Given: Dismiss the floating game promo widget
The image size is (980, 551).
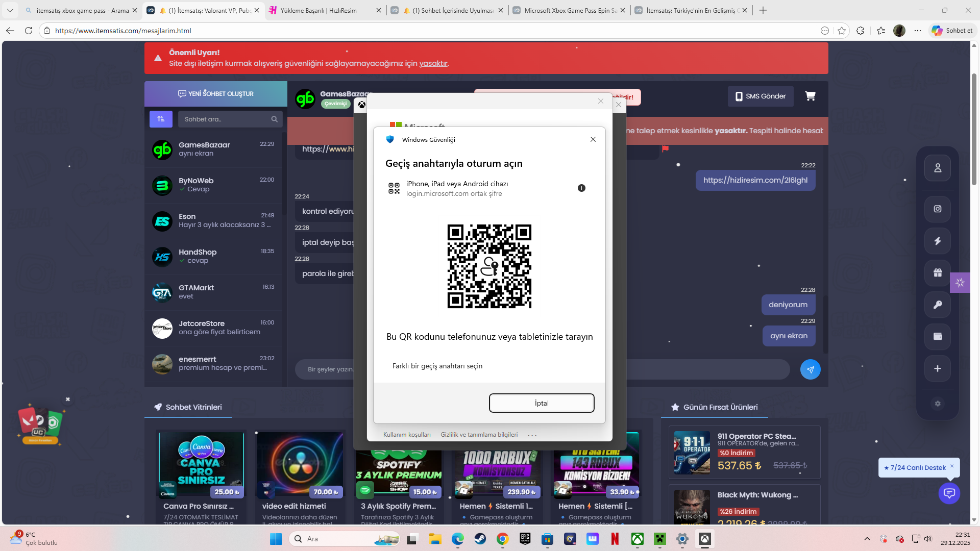Looking at the screenshot, I should (68, 399).
